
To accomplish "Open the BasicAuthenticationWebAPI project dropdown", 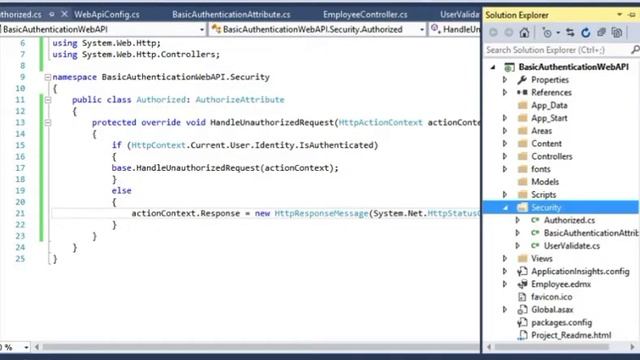I will click(x=202, y=29).
